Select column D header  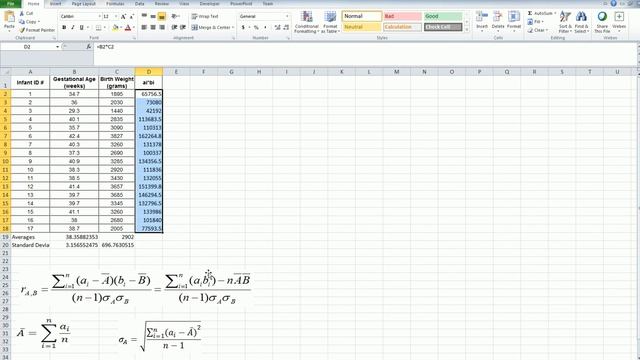click(x=149, y=72)
